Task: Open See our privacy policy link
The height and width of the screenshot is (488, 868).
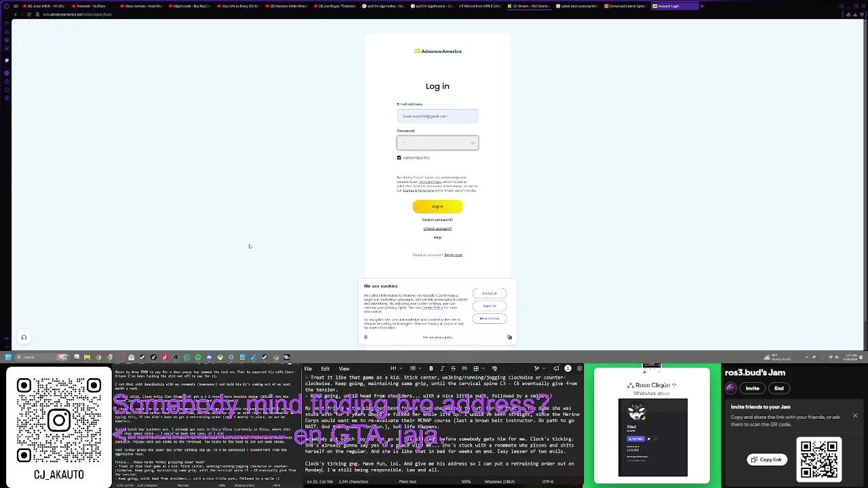Action: (x=437, y=337)
